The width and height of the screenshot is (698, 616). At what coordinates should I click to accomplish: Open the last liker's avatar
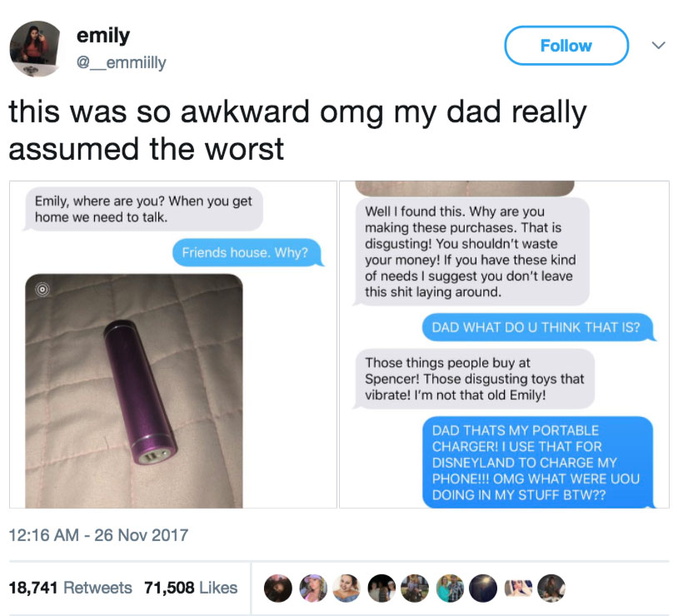coord(551,588)
